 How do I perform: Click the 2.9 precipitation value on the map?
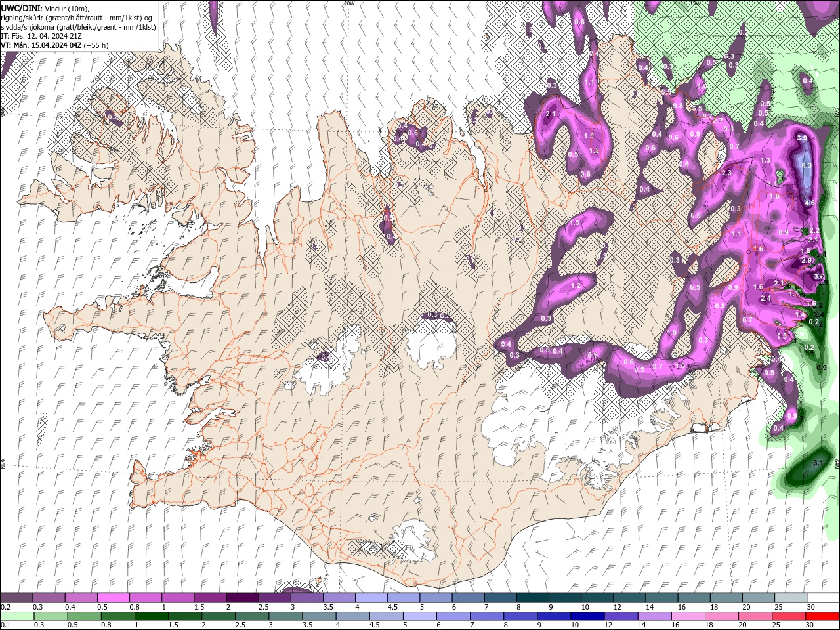coord(807,261)
